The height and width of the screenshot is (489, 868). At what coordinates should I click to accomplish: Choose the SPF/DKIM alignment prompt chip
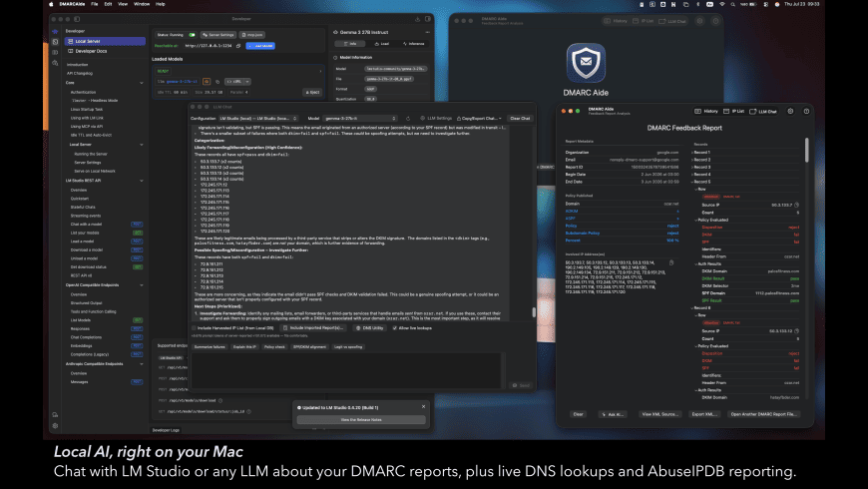click(309, 347)
